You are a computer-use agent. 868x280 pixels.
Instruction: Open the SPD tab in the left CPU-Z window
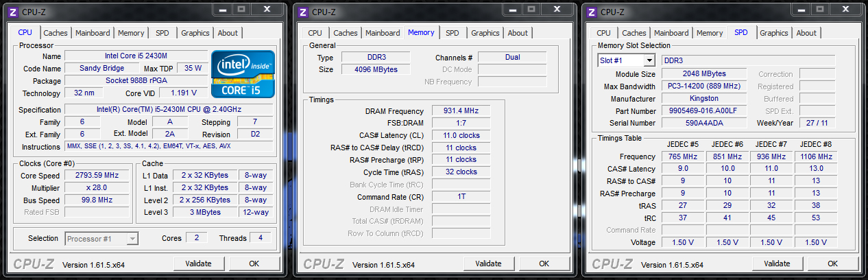pos(162,33)
